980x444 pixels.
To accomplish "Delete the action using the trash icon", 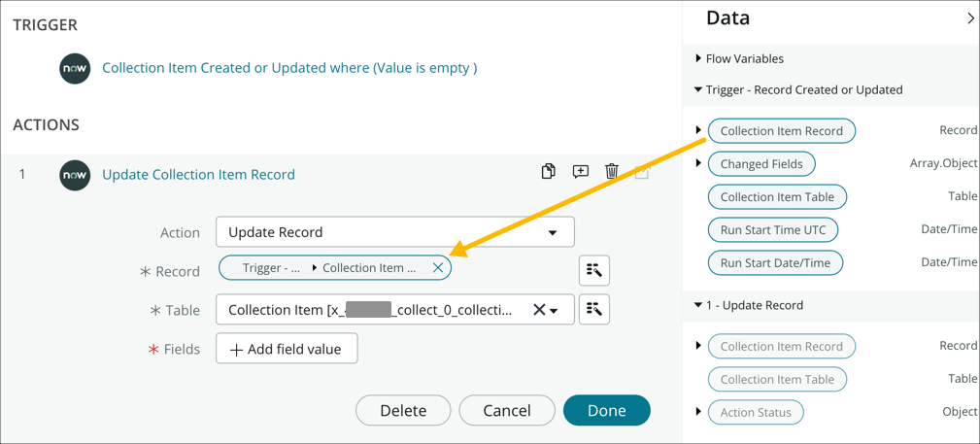I will click(612, 172).
